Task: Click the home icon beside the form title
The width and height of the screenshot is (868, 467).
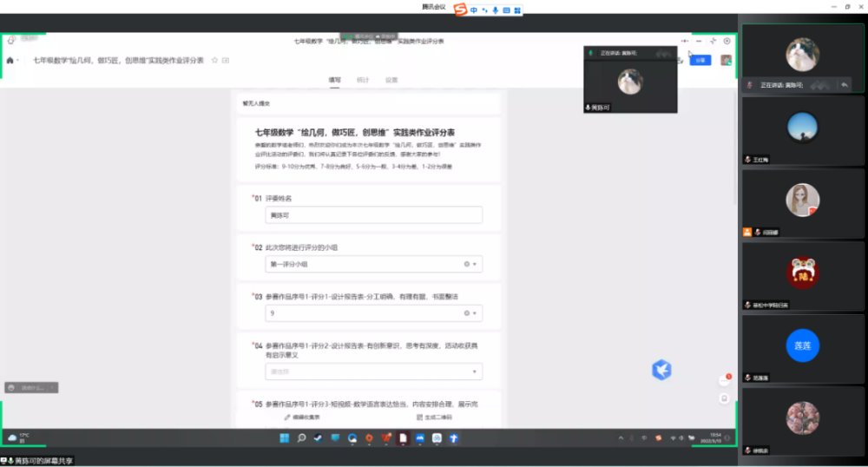Action: pyautogui.click(x=10, y=61)
